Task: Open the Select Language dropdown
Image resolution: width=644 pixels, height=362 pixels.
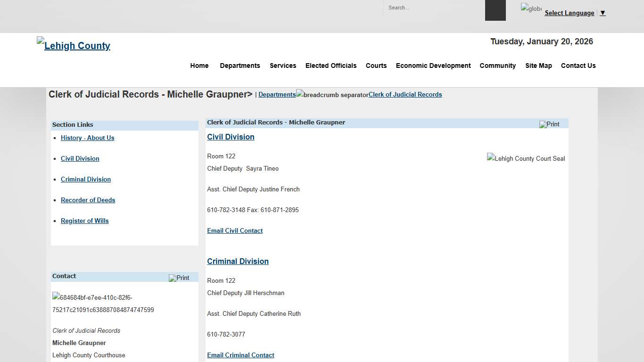Action: [569, 13]
